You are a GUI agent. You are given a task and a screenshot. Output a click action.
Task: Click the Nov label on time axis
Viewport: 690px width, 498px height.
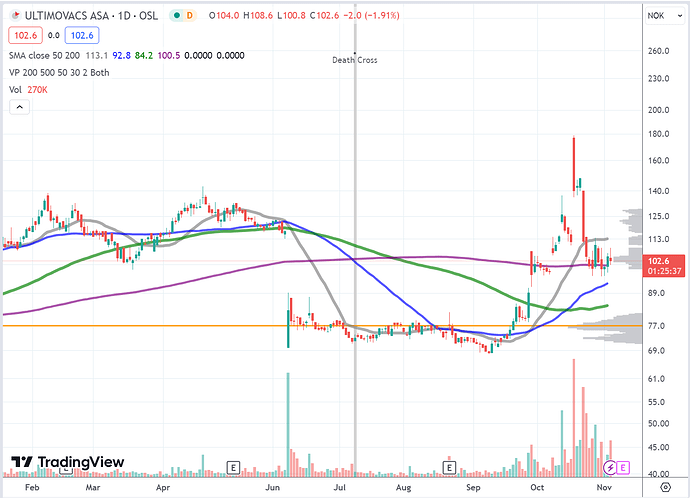coord(604,487)
